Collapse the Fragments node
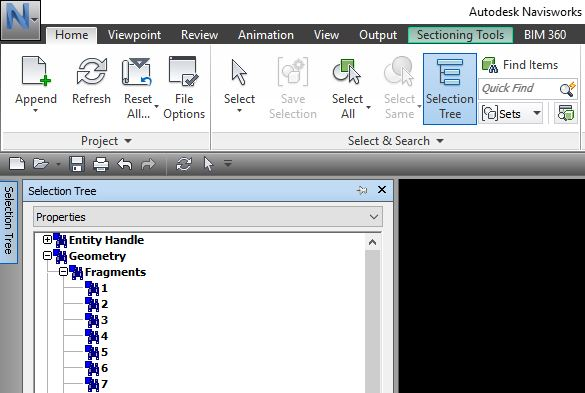This screenshot has width=585, height=393. tap(63, 272)
